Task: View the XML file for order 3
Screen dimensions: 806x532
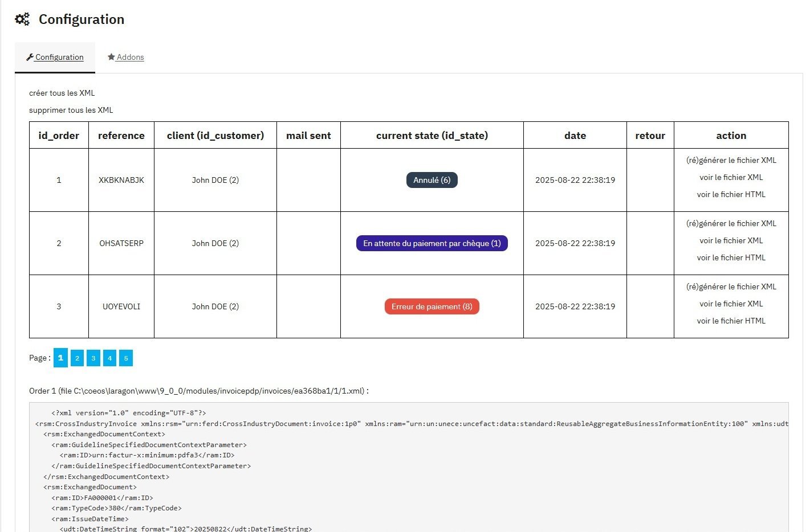Action: coord(731,304)
